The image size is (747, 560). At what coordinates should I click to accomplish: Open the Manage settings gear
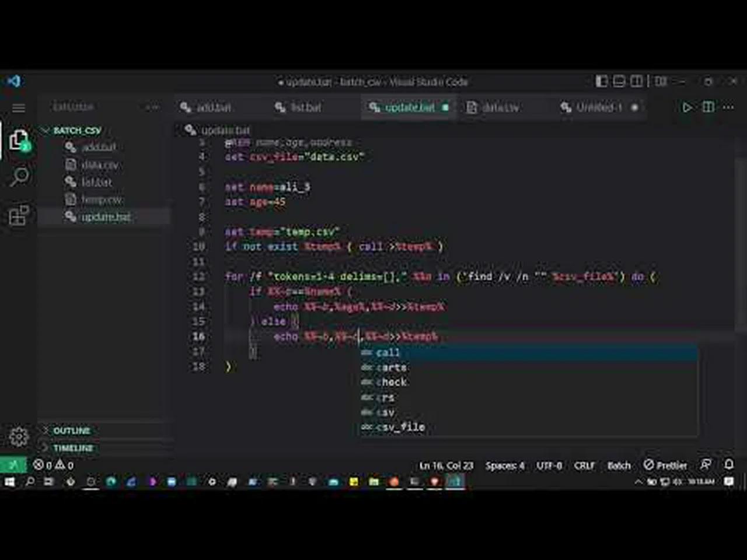click(x=19, y=436)
